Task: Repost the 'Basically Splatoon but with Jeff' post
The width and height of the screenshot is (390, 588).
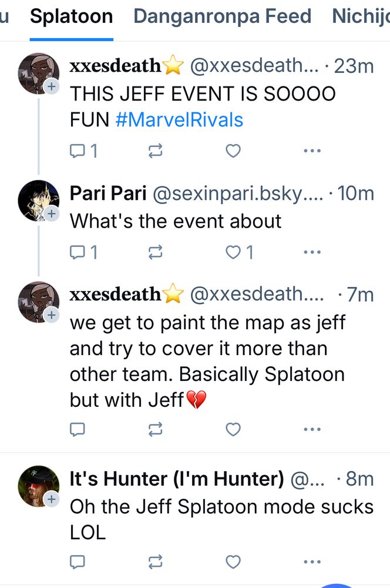Action: (156, 430)
